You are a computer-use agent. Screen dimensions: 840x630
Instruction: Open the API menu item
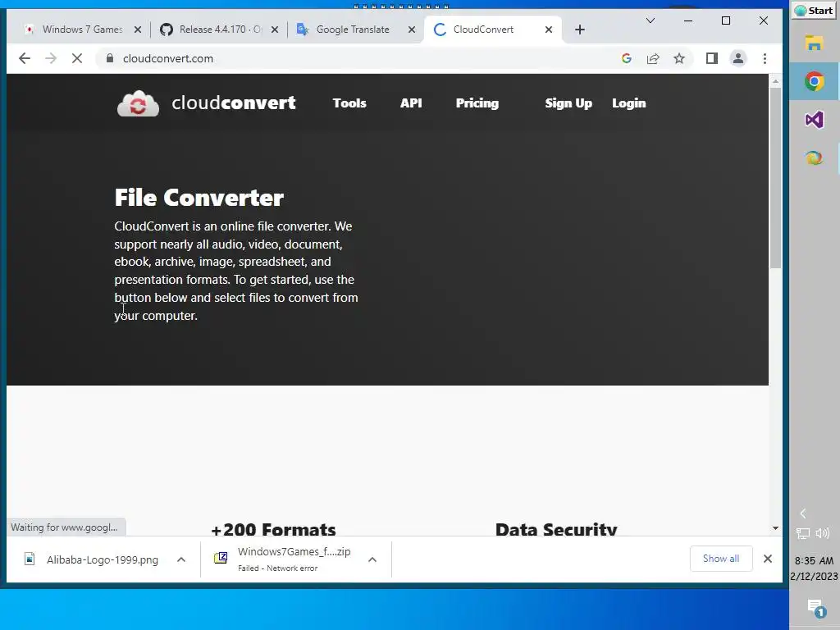[411, 103]
